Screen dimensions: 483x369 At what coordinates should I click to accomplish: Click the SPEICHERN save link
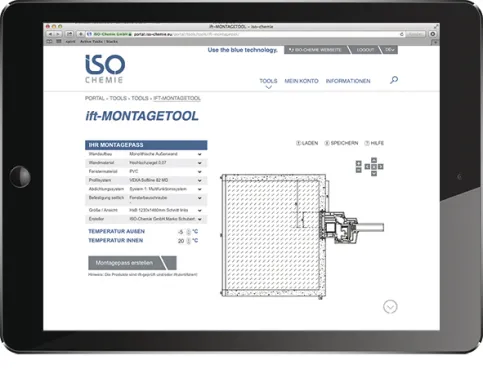(341, 143)
